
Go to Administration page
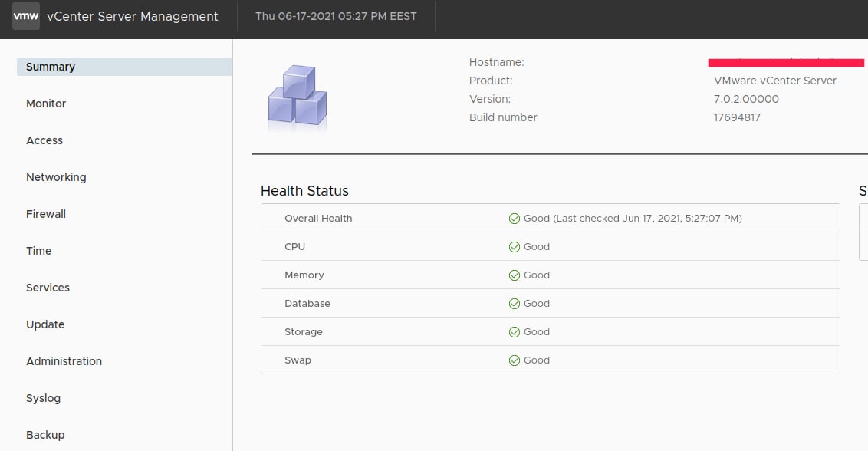point(64,361)
